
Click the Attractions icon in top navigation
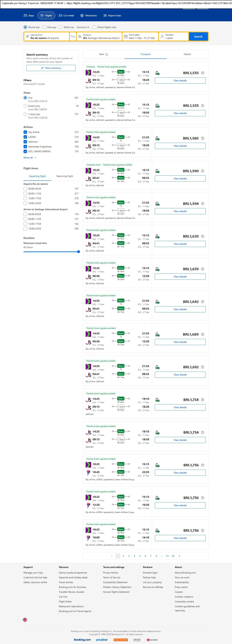(x=82, y=15)
